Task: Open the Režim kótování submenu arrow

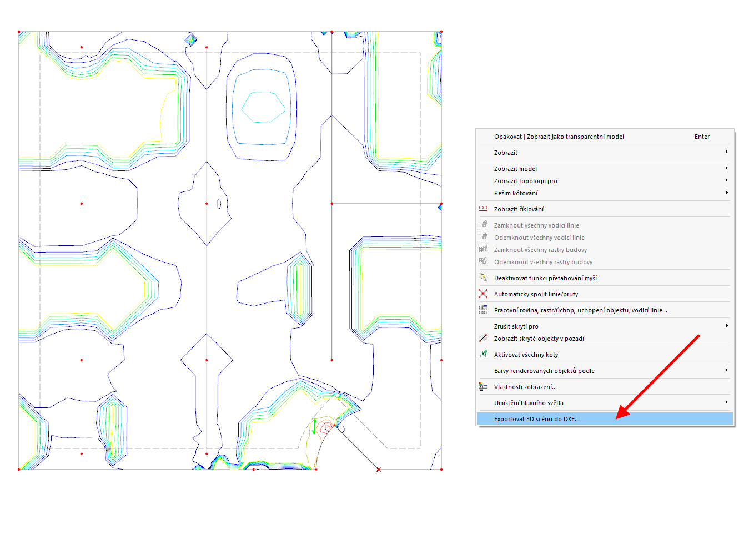Action: click(727, 193)
